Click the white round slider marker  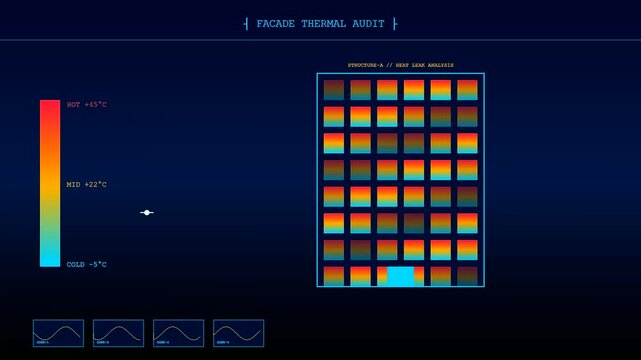147,212
